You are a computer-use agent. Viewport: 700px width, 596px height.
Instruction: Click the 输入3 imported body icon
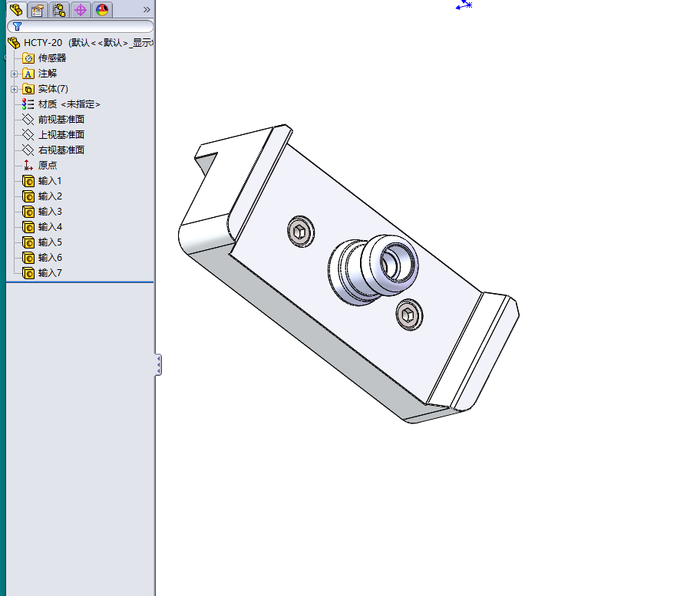point(28,212)
